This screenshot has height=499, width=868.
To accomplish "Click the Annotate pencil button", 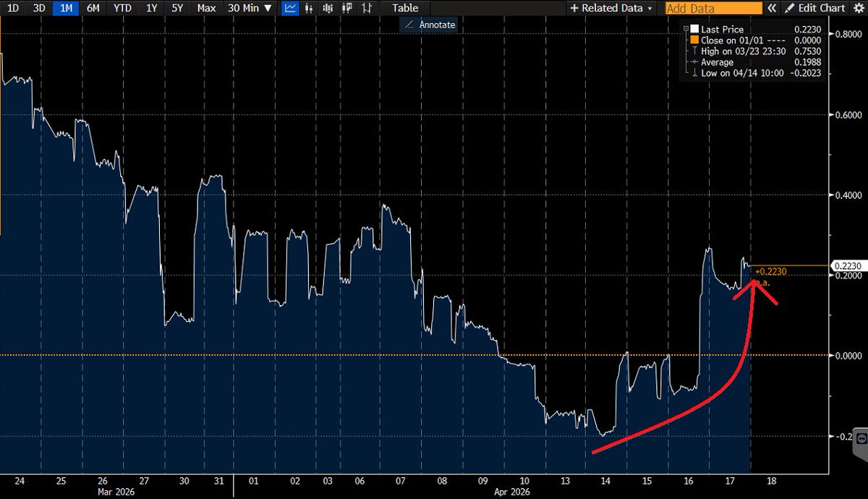I will 429,25.
